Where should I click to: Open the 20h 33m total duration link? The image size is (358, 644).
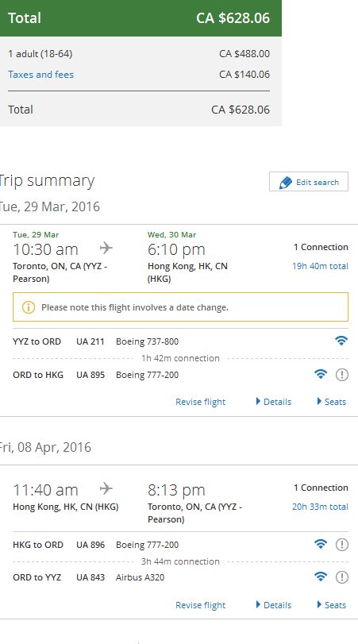pos(320,507)
